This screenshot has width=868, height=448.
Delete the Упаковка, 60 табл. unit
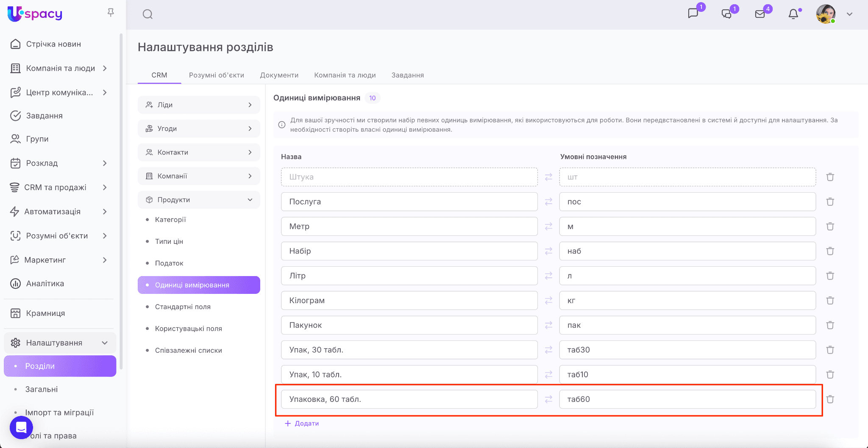point(830,399)
